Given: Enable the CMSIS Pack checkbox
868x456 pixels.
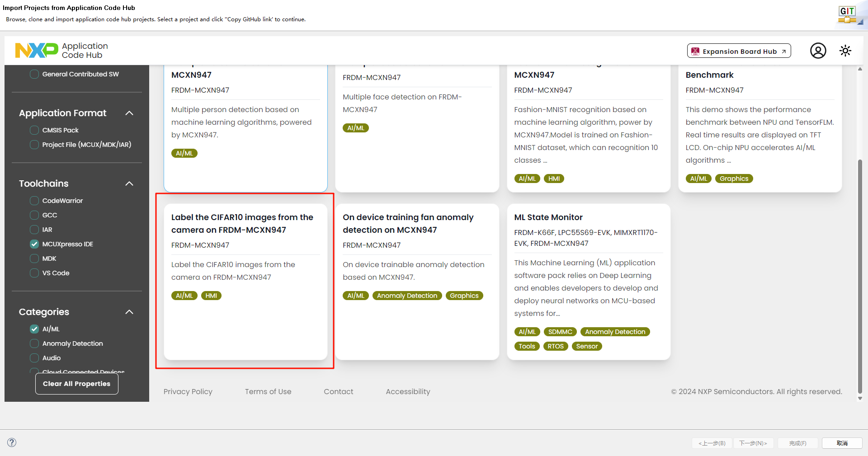Looking at the screenshot, I should tap(34, 130).
